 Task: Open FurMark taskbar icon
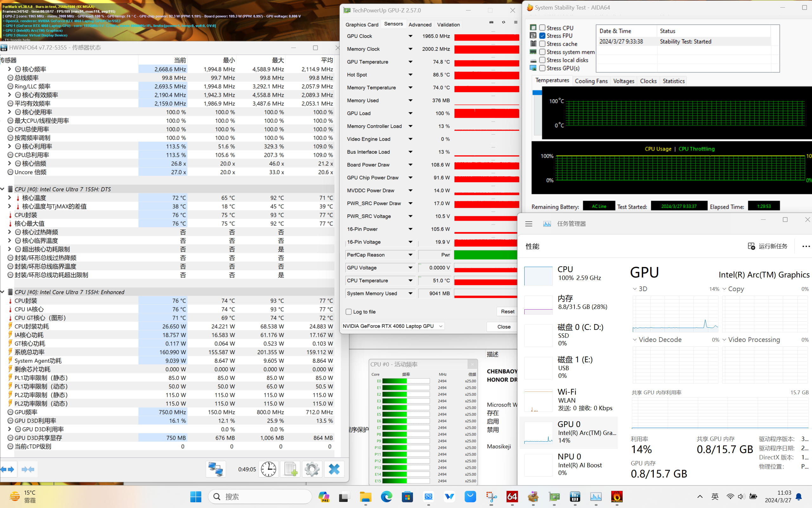[x=617, y=497]
